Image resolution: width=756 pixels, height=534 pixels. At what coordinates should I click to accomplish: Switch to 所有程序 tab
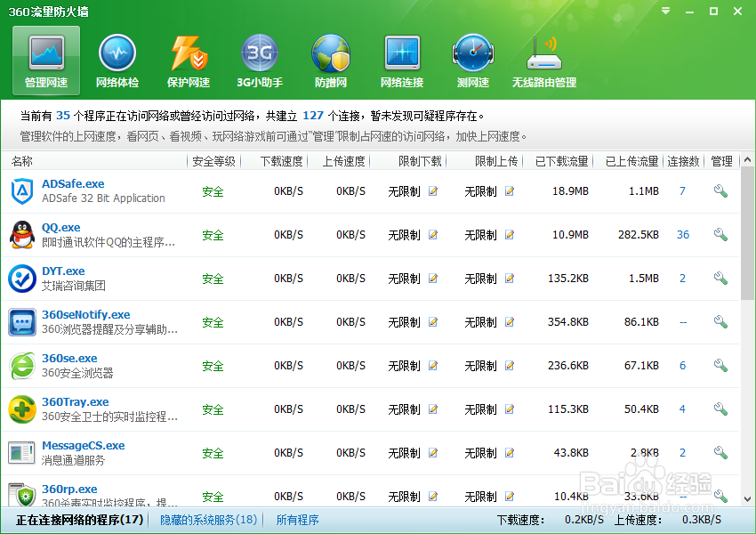(x=297, y=520)
